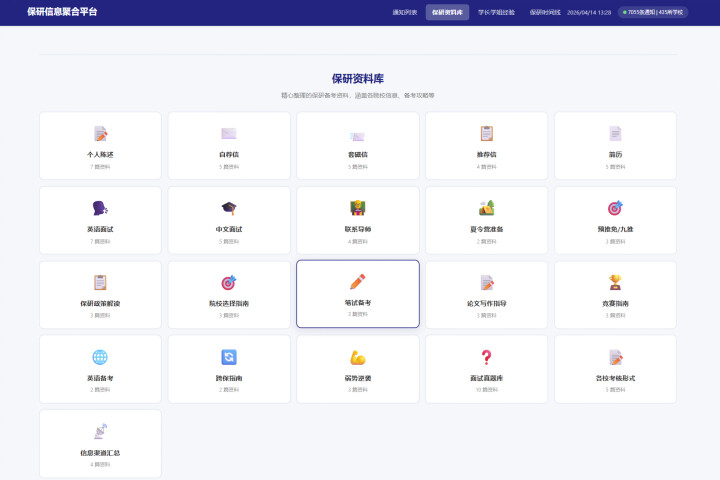Click the envelope icon on 自荐信 card
This screenshot has height=480, width=720.
pyautogui.click(x=229, y=133)
